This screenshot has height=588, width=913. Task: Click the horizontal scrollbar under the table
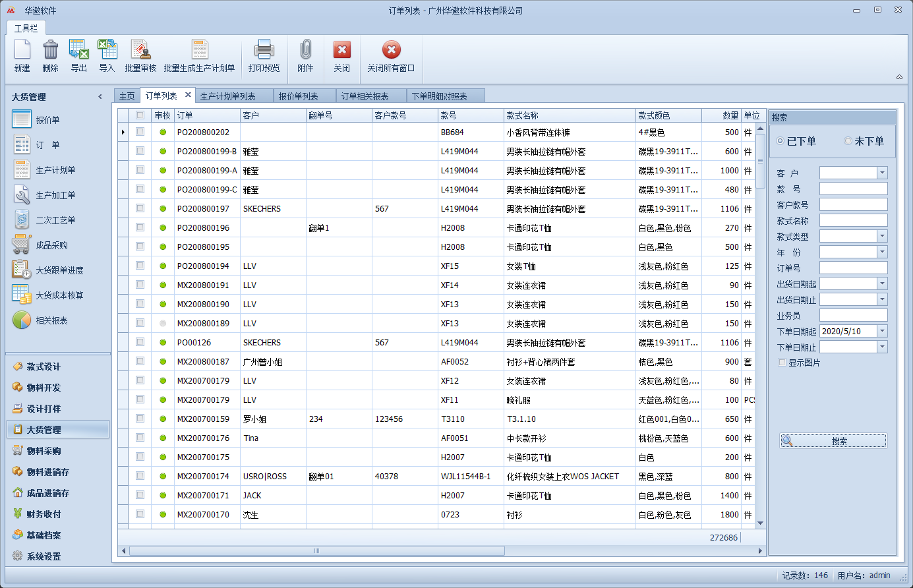tap(316, 550)
